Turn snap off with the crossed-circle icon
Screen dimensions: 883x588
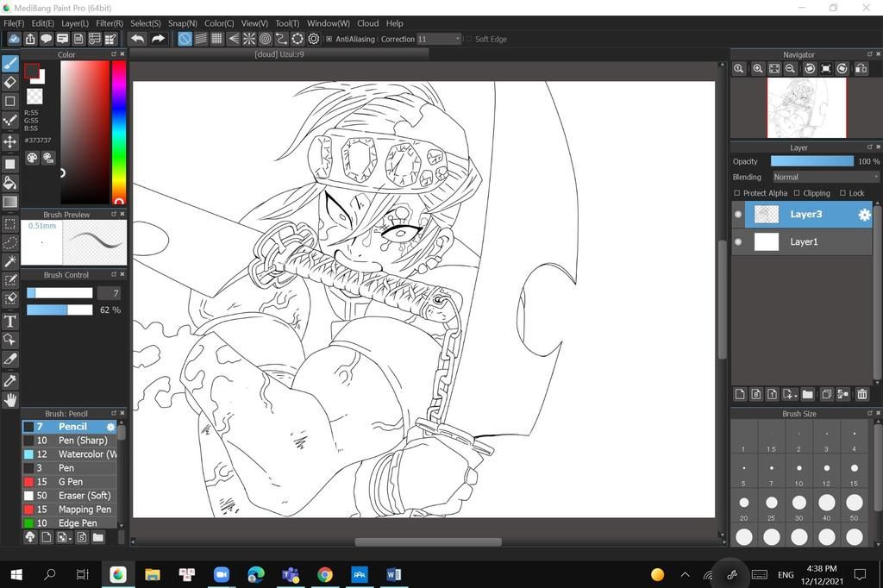[185, 39]
